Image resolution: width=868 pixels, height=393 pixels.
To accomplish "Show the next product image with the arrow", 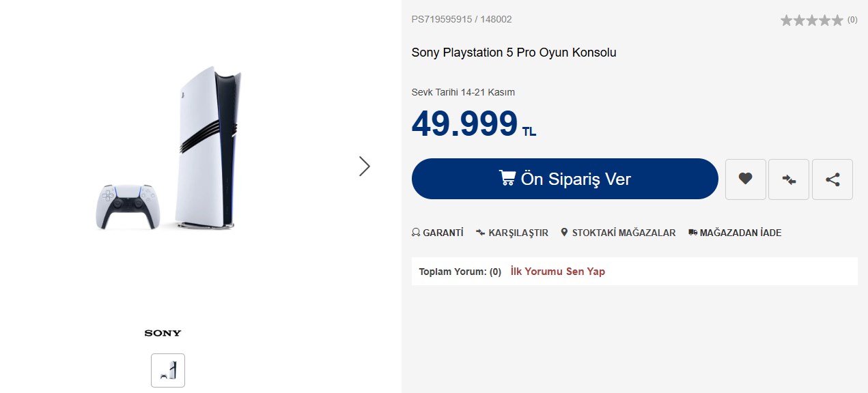I will 365,166.
